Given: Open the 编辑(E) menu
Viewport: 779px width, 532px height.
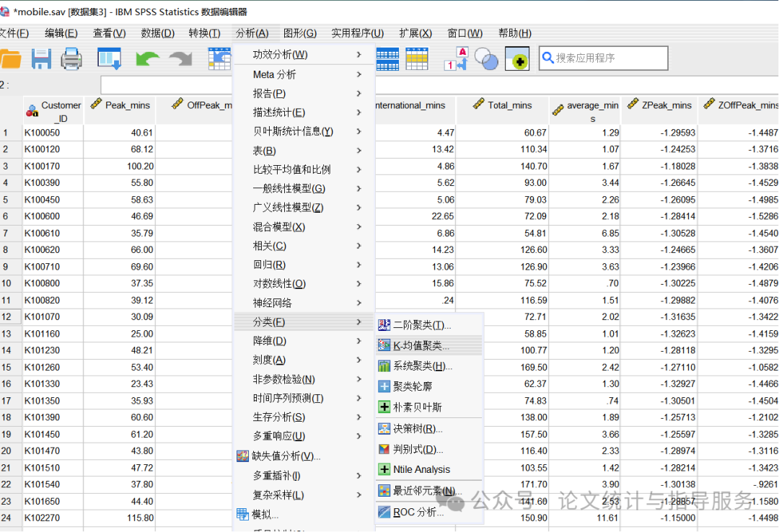Looking at the screenshot, I should [61, 33].
